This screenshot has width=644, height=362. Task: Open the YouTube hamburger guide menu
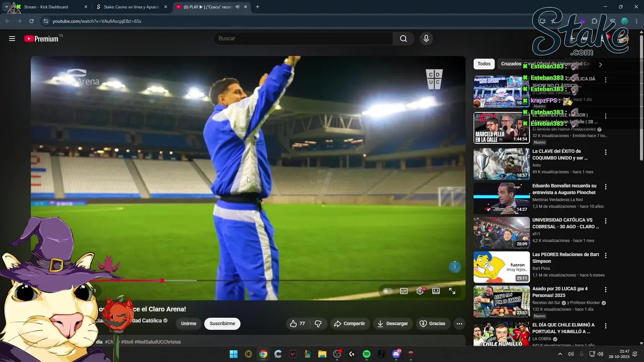tap(12, 39)
